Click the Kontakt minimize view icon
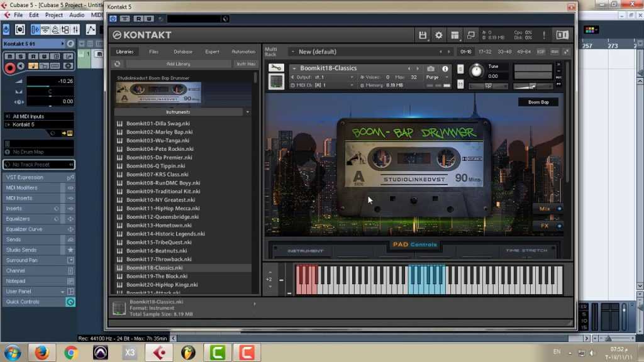This screenshot has width=644, height=362. pyautogui.click(x=470, y=35)
